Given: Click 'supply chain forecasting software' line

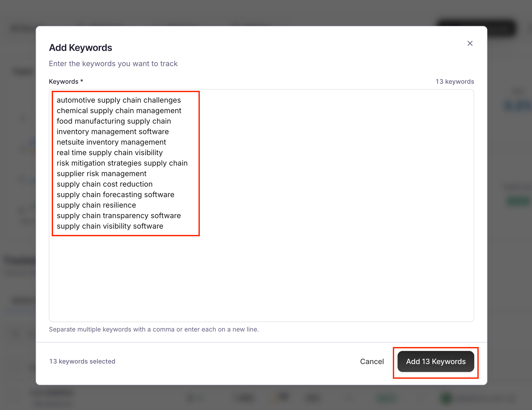Looking at the screenshot, I should click(x=116, y=195).
